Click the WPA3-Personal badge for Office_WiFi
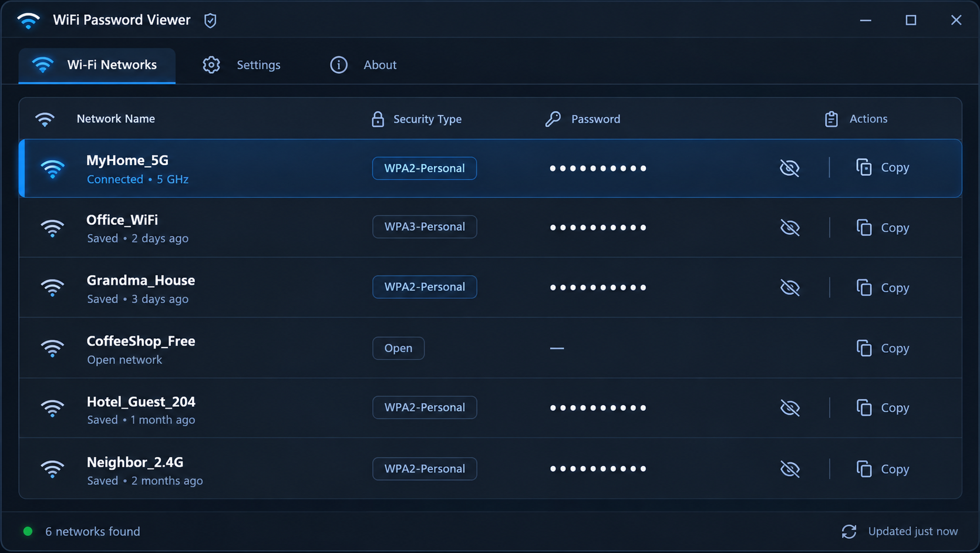 (x=425, y=227)
